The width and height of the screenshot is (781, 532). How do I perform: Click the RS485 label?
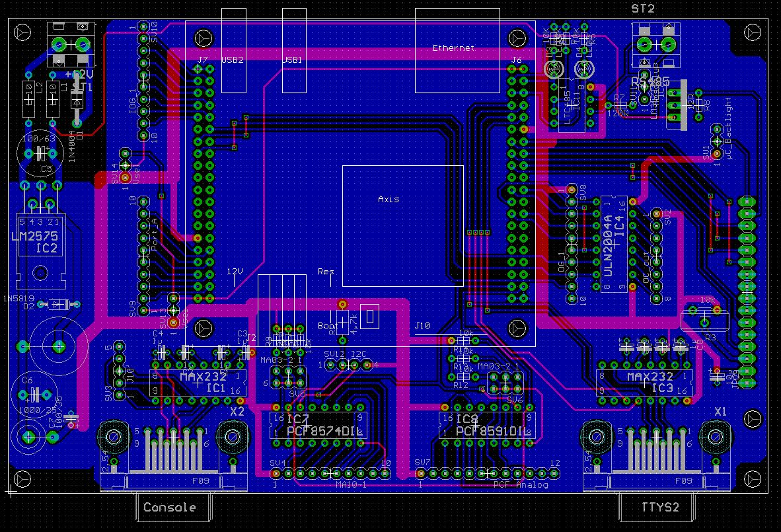point(650,81)
